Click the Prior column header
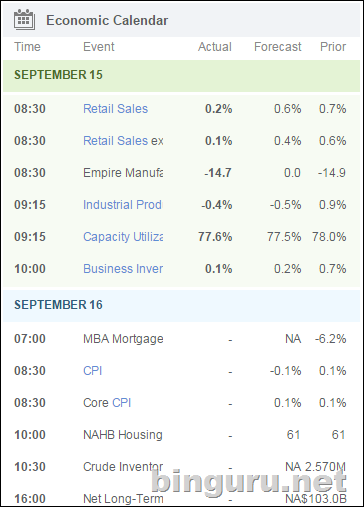Image resolution: width=364 pixels, height=507 pixels. [333, 47]
